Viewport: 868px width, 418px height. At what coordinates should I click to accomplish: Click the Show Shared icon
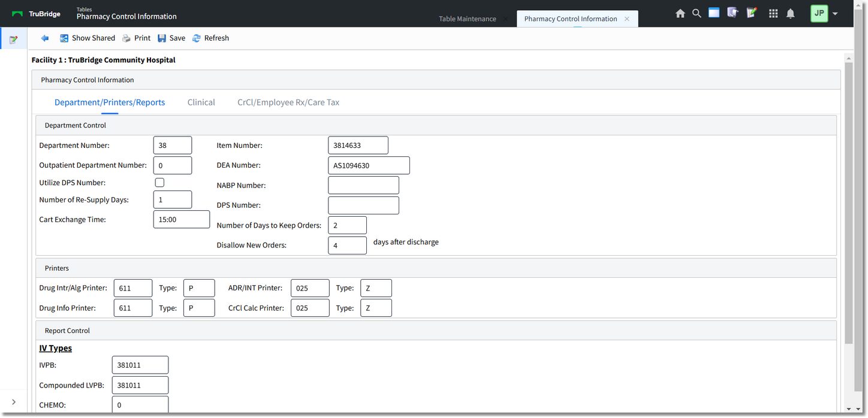[64, 38]
